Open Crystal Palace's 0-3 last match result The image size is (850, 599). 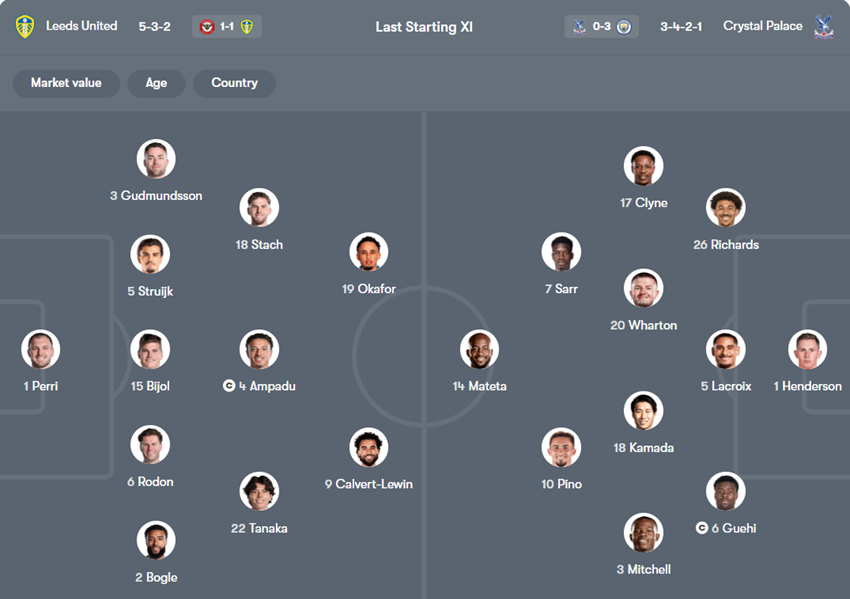pos(601,27)
